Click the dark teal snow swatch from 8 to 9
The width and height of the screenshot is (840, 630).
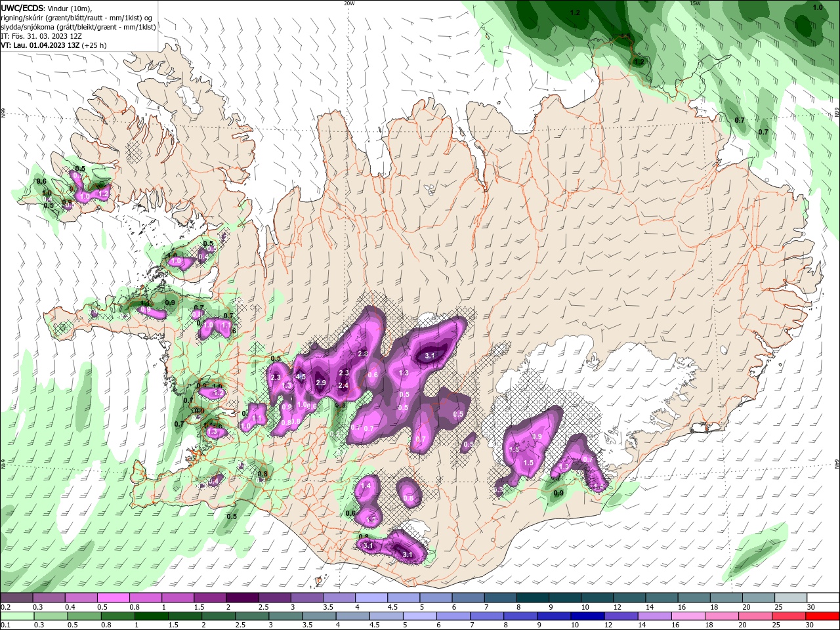coord(532,598)
